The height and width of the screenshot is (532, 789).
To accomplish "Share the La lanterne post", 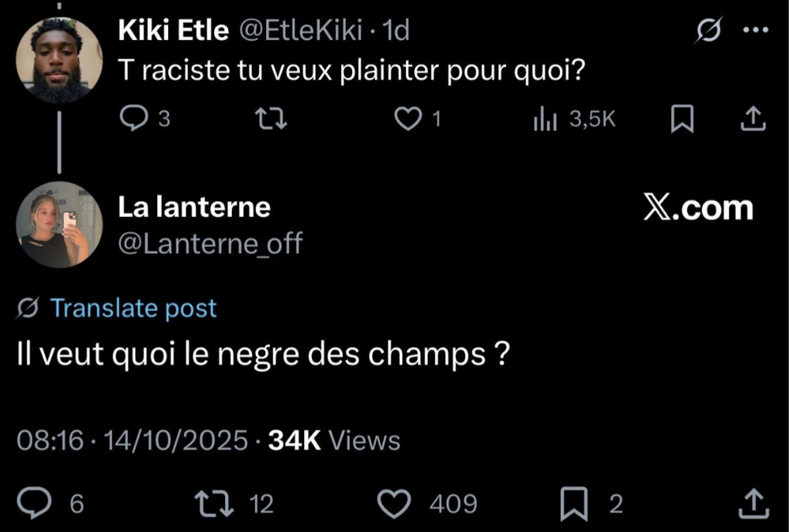I will (751, 504).
